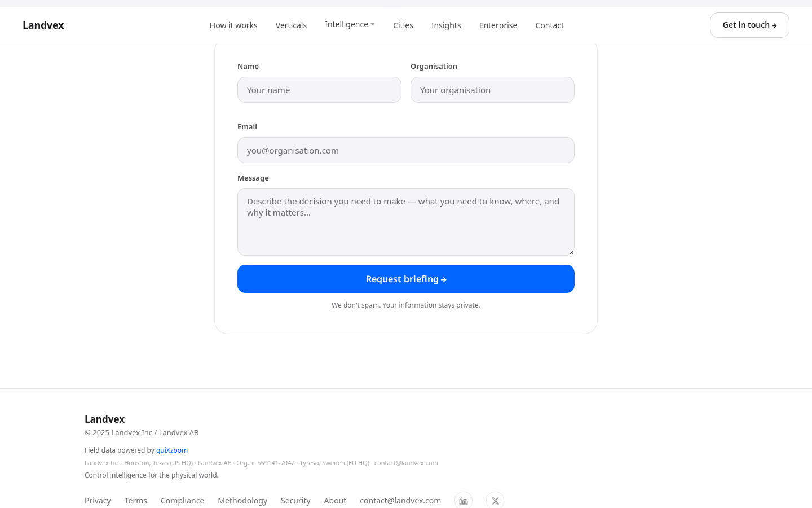Open the X (Twitter) icon in footer
The width and height of the screenshot is (812, 508).
pos(495,501)
